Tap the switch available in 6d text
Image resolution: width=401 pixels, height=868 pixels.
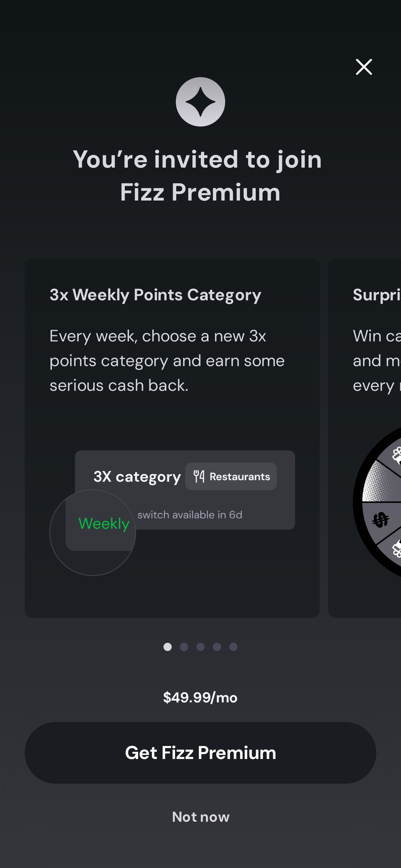click(190, 515)
